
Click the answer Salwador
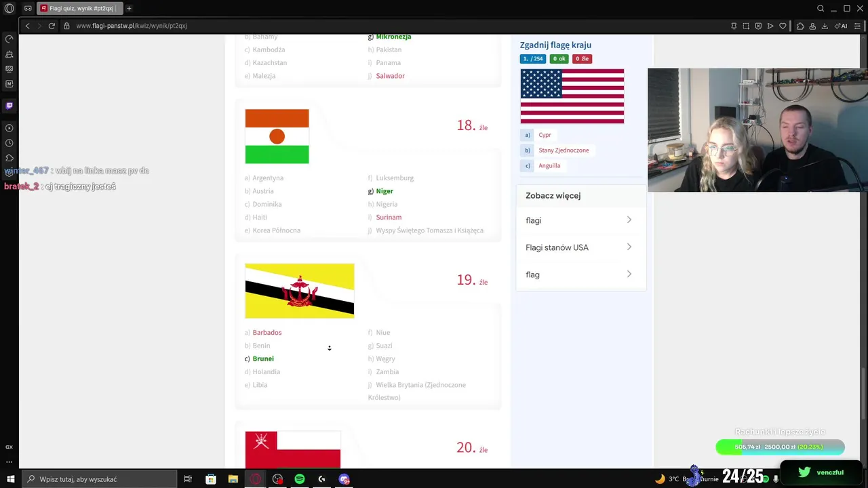pyautogui.click(x=390, y=76)
